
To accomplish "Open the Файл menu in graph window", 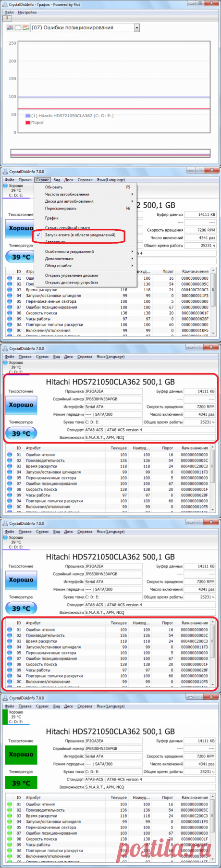I will tap(10, 12).
